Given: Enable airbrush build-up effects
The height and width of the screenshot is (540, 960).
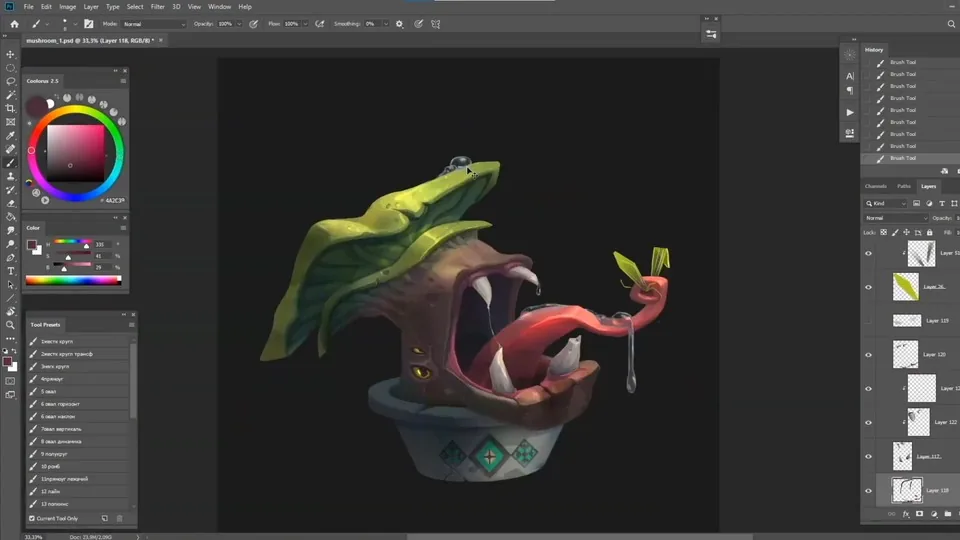Looking at the screenshot, I should tap(320, 24).
